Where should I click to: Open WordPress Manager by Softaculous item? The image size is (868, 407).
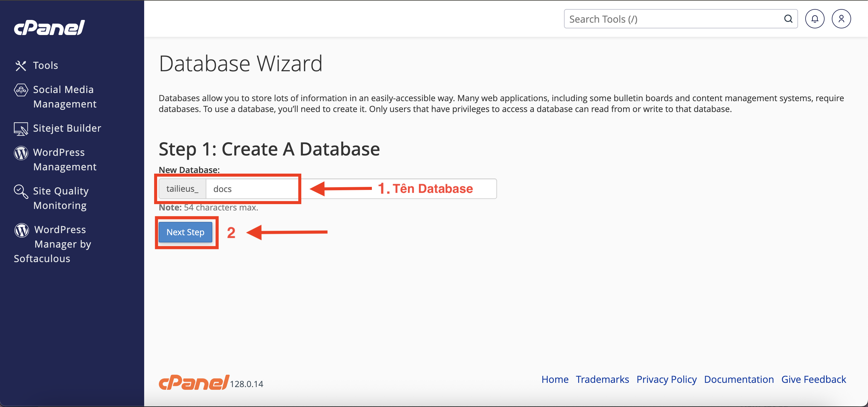point(52,244)
